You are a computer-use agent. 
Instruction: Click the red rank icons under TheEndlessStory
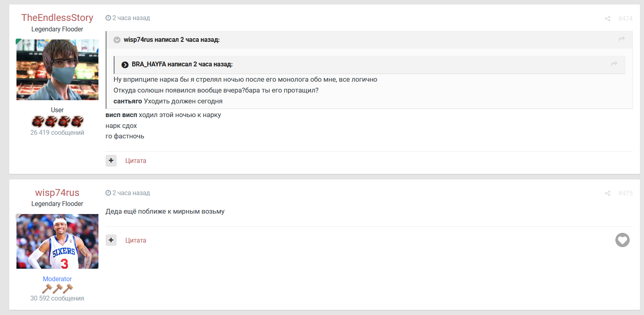(57, 121)
